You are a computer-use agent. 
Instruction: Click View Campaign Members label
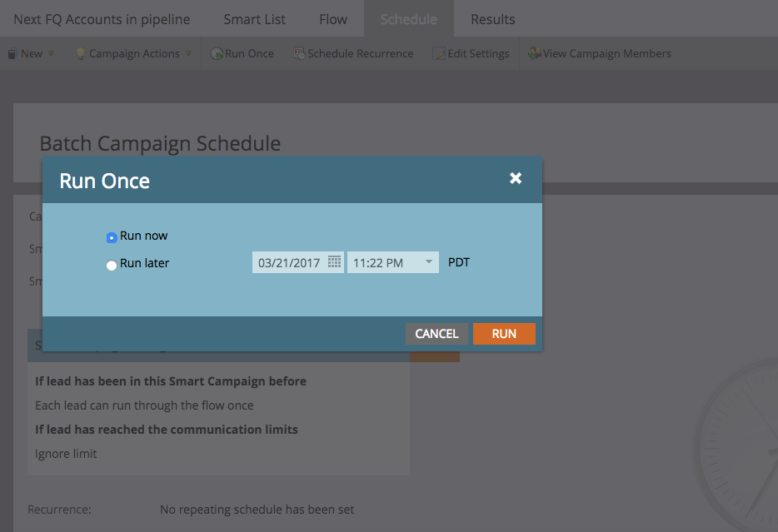coord(606,53)
